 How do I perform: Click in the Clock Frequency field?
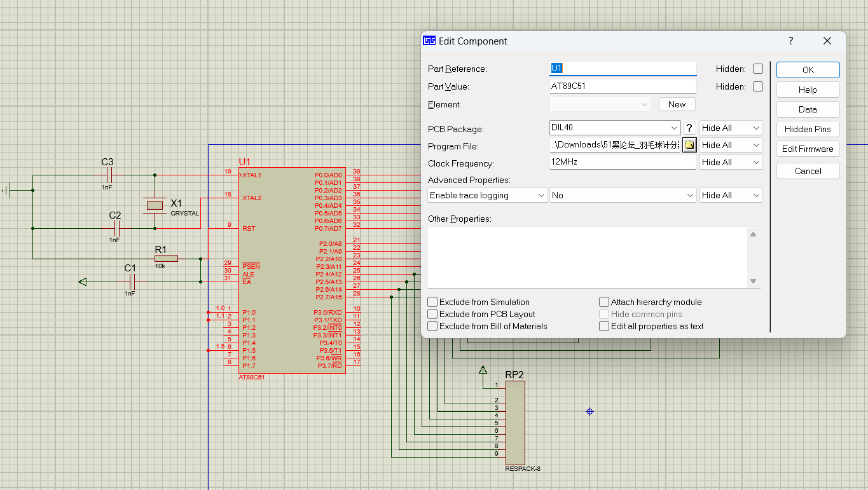pos(623,162)
